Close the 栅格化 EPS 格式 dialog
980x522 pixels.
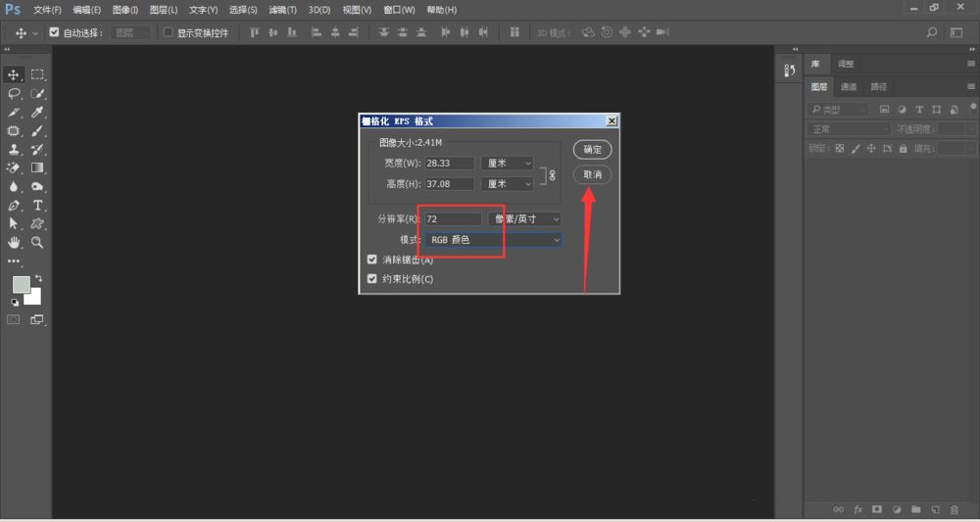[612, 121]
